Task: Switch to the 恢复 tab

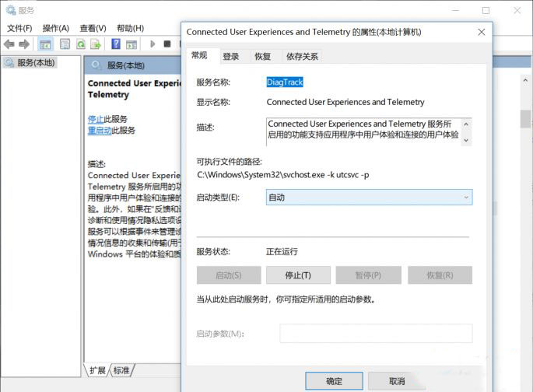Action: click(x=263, y=56)
